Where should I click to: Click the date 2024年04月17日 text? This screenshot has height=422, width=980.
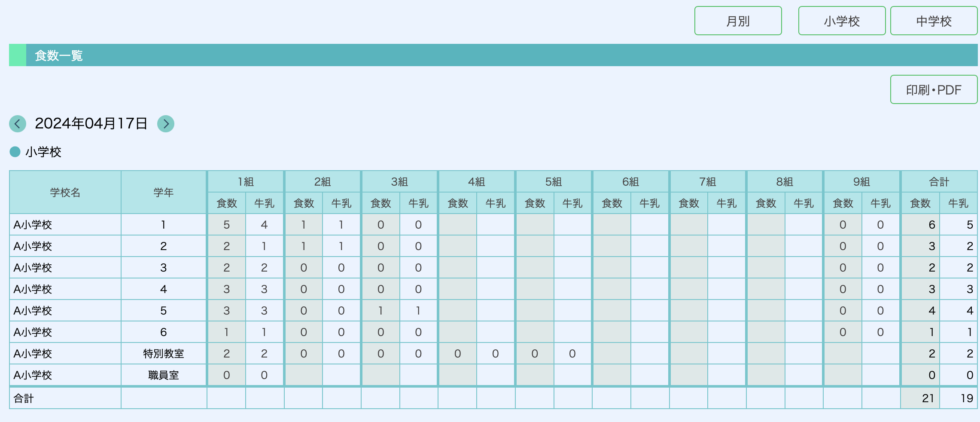pos(91,124)
